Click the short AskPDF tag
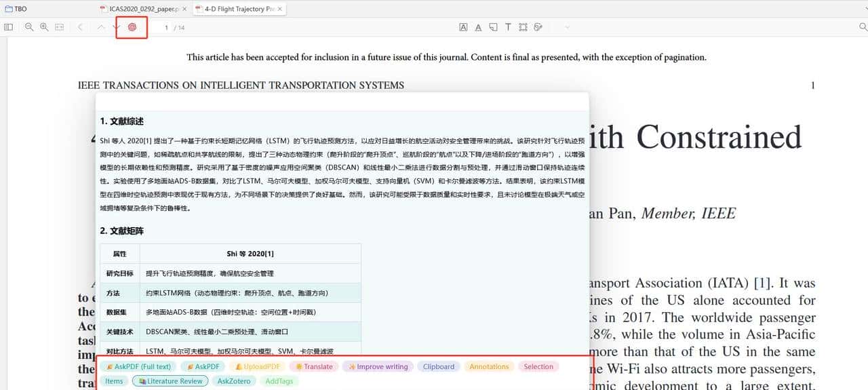Viewport: 868px width, 390px height. pos(203,366)
